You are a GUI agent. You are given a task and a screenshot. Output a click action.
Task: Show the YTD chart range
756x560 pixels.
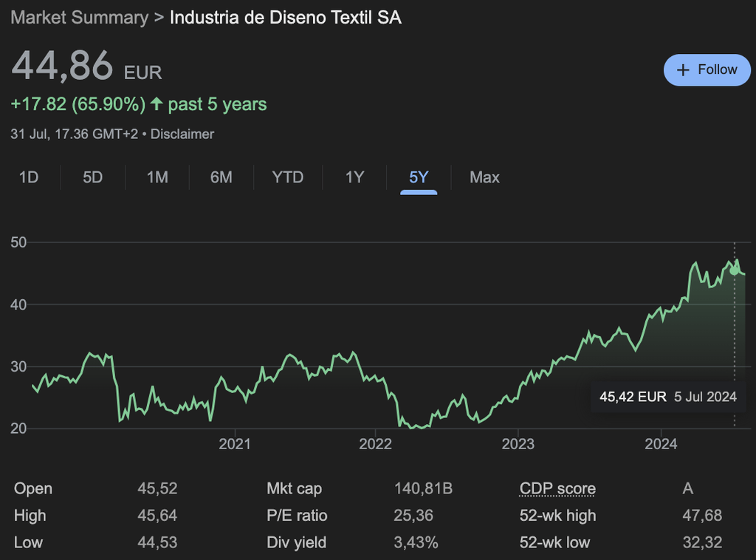pyautogui.click(x=287, y=177)
